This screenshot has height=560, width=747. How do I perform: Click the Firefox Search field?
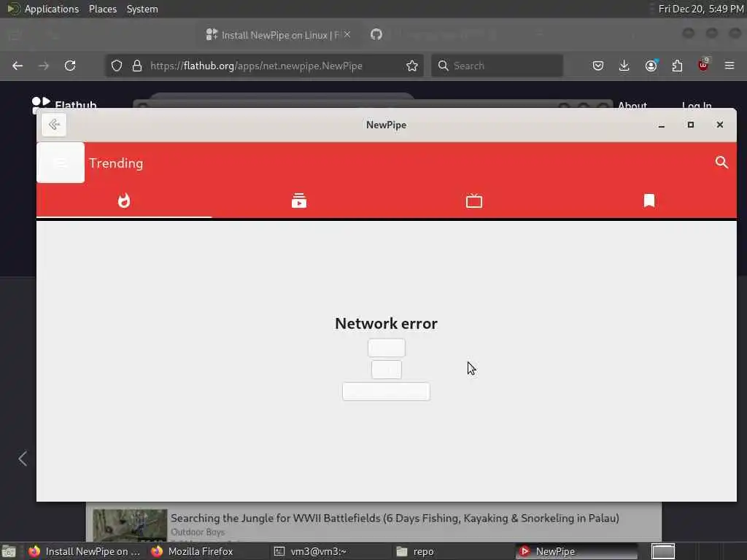(497, 66)
